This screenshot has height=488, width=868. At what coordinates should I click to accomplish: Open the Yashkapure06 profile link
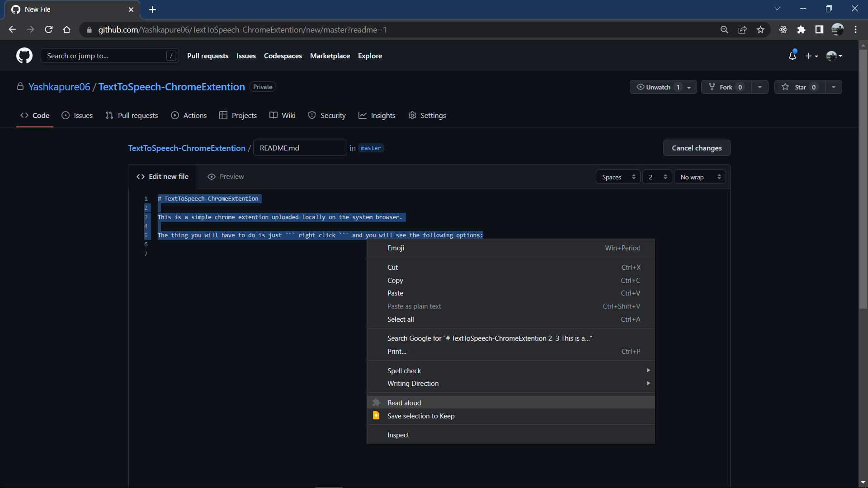[x=59, y=87]
